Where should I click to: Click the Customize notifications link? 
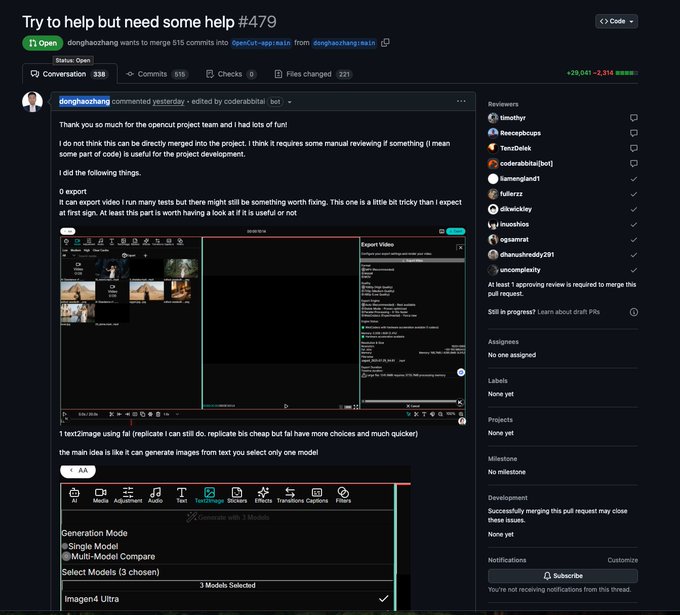pos(622,560)
